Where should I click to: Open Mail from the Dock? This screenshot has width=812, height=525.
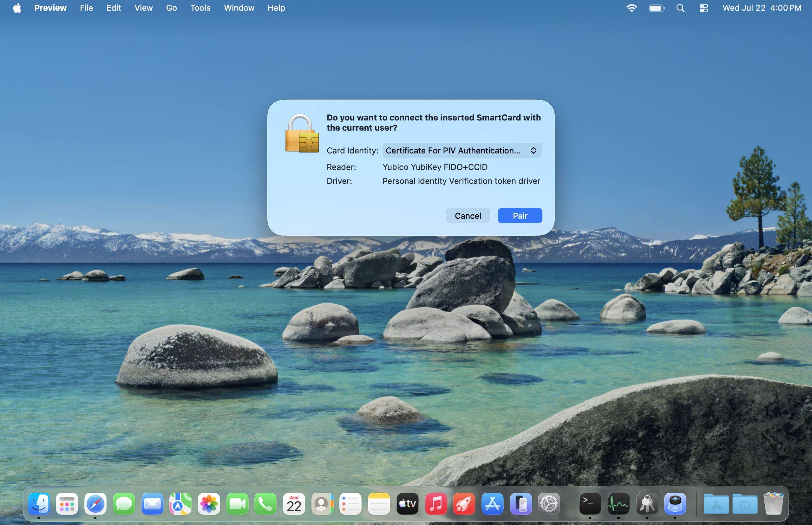coord(152,503)
